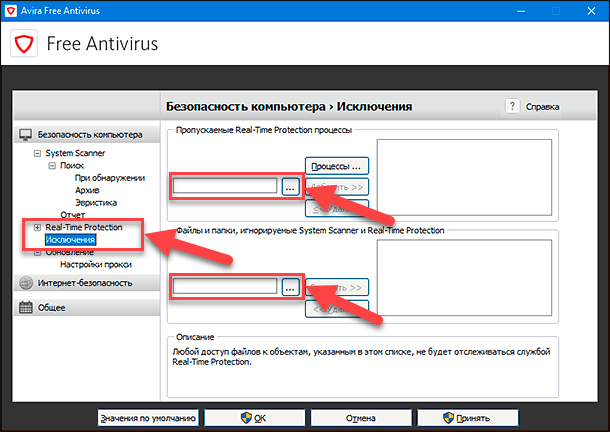Select Настройки прокси tree item
Viewport: 610px width, 432px height.
(96, 265)
